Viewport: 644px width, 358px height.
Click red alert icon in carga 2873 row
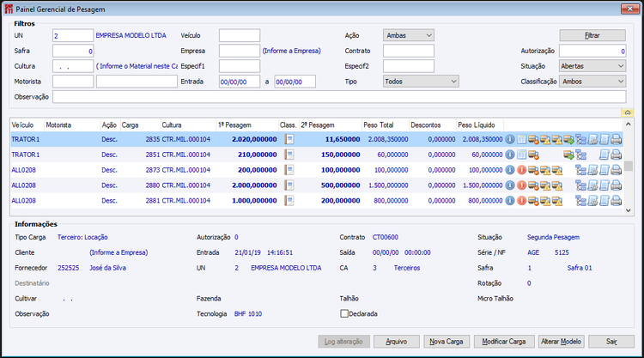521,170
